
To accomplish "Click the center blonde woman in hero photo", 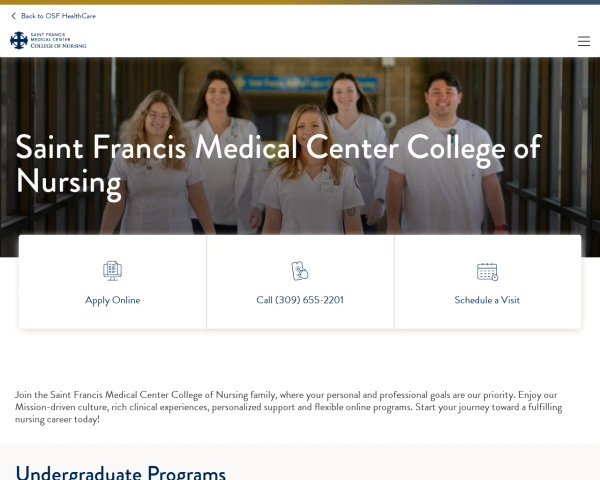I will (308, 128).
